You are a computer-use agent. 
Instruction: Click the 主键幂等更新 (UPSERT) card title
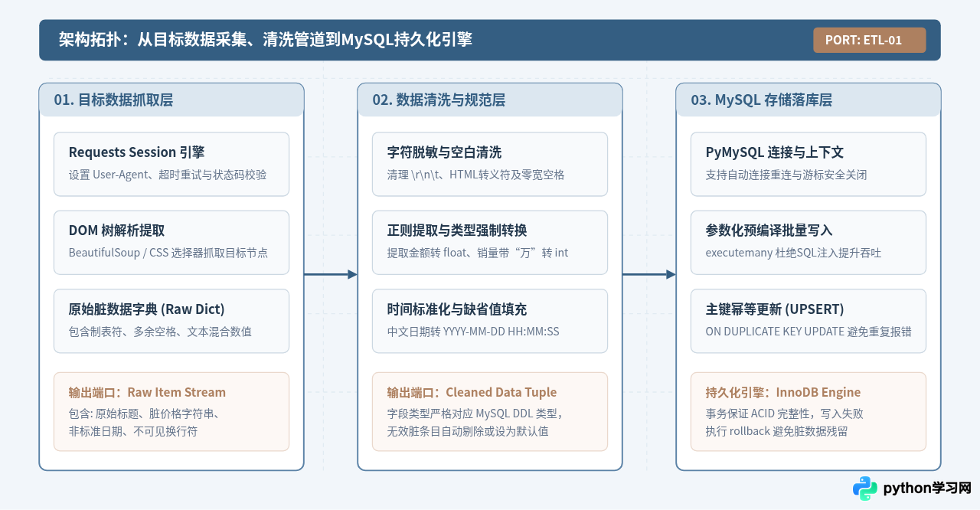[x=775, y=309]
